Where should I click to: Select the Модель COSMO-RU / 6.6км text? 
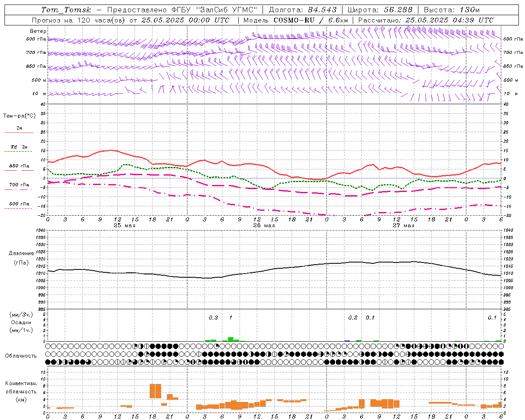tap(295, 20)
